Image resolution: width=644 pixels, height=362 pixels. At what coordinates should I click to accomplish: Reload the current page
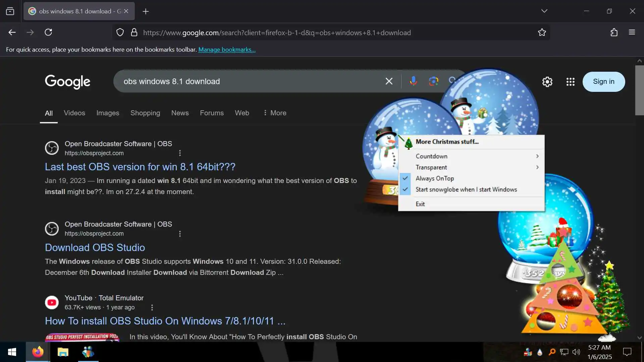48,33
